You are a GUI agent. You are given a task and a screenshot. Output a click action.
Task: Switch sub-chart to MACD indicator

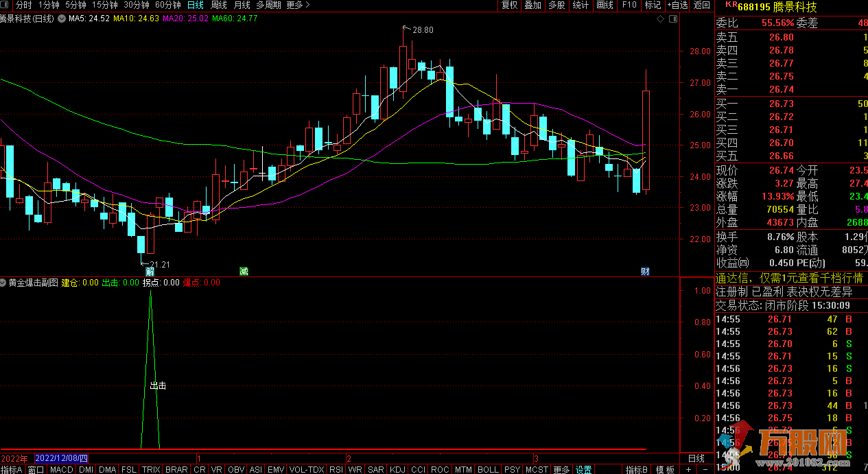(x=61, y=470)
